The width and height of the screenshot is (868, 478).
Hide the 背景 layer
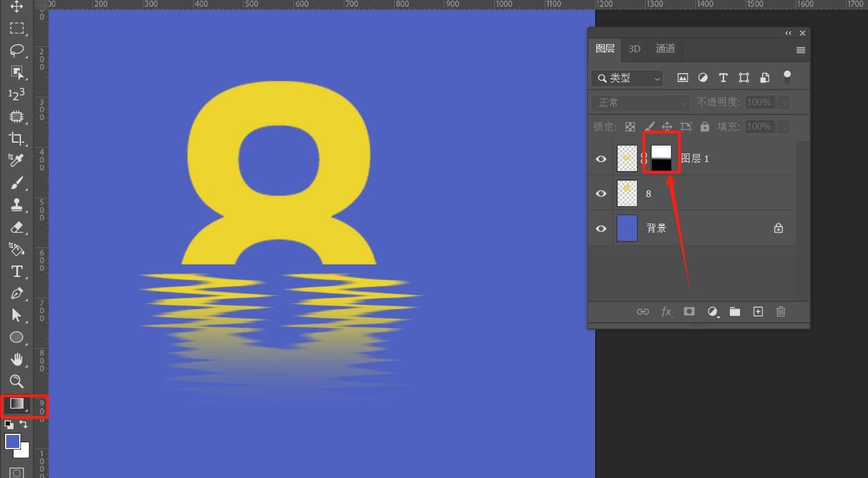tap(601, 229)
